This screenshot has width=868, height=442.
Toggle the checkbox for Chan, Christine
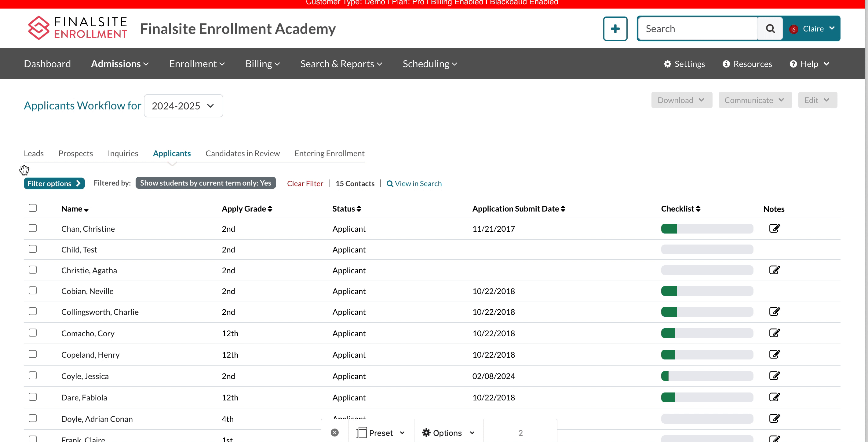coord(32,228)
